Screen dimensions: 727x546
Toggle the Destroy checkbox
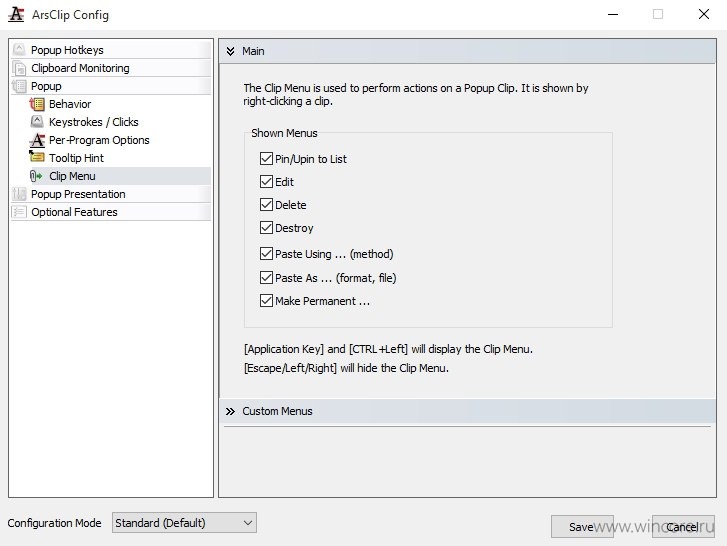[266, 228]
